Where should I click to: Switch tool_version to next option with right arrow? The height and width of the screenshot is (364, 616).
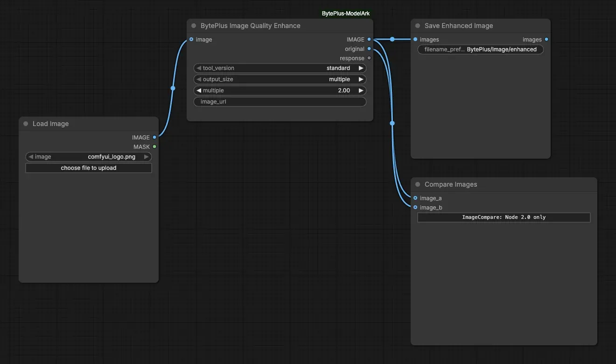(361, 68)
